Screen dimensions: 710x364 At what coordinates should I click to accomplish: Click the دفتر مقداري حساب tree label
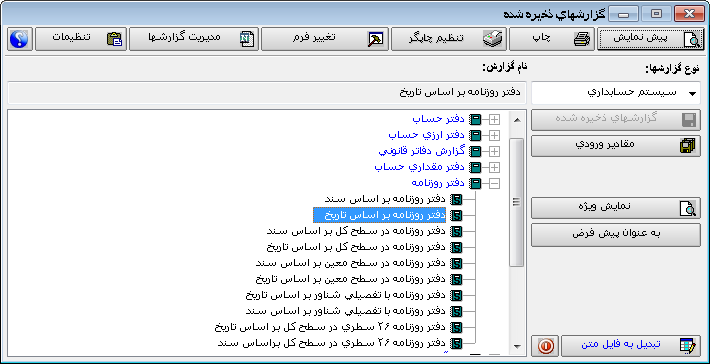pos(420,167)
